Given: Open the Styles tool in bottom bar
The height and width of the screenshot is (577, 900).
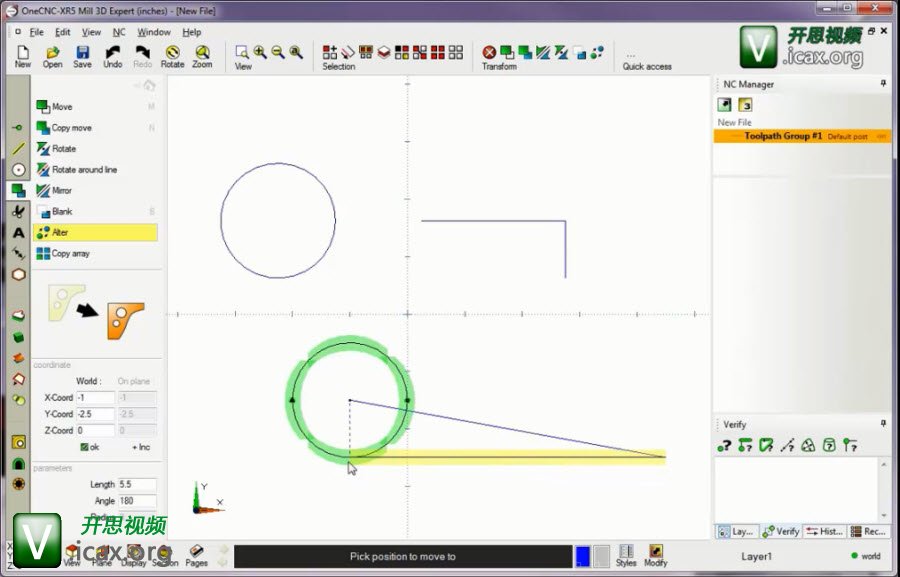Looking at the screenshot, I should 626,555.
